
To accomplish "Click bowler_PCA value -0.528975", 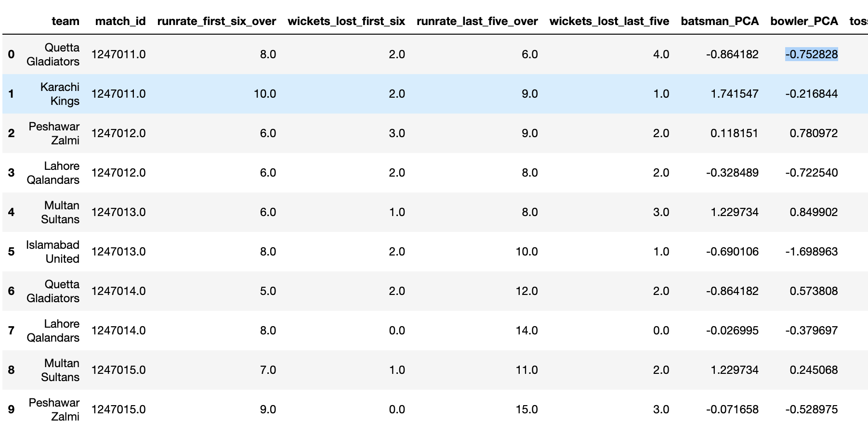I will click(812, 409).
